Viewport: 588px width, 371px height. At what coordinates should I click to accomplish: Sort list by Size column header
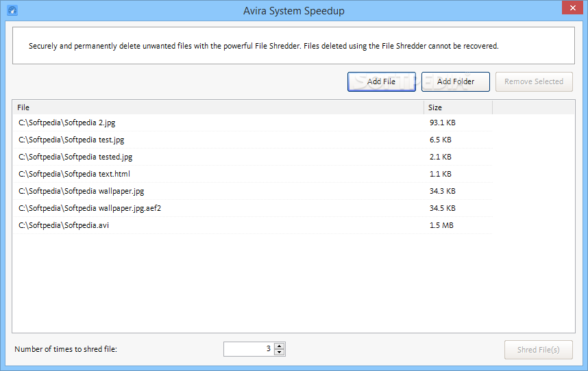458,107
